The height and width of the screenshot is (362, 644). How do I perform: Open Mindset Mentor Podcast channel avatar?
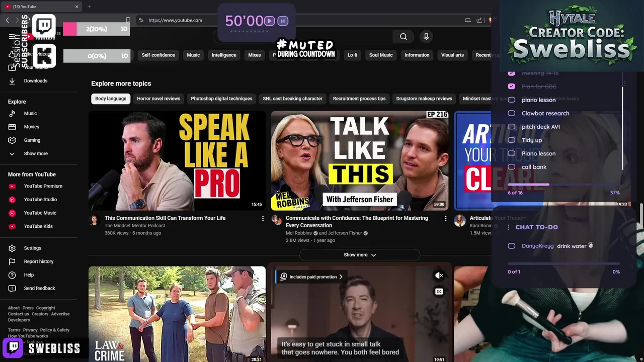point(94,220)
